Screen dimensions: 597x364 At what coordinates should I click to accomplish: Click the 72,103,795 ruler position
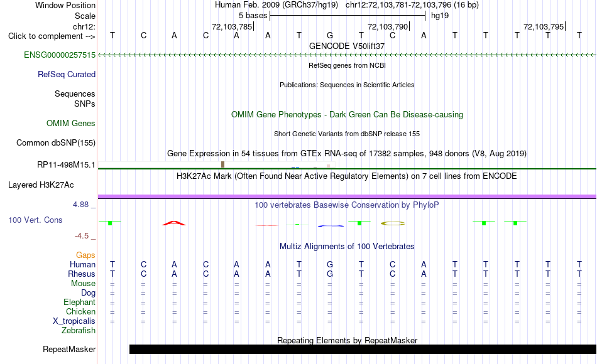click(x=544, y=26)
